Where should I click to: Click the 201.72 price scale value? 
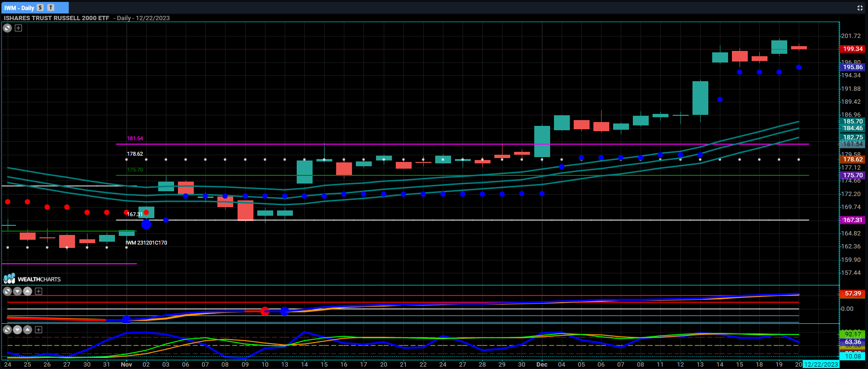click(x=851, y=36)
